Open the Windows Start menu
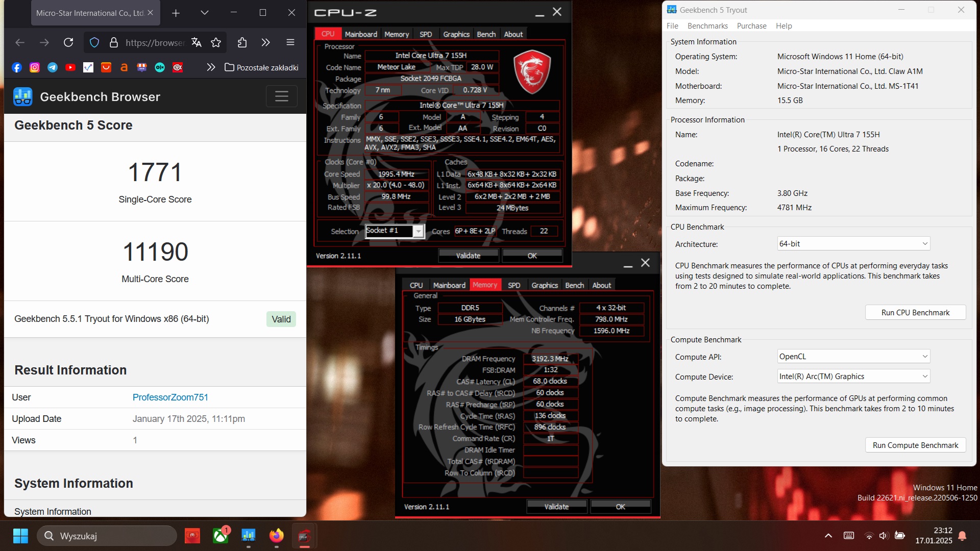 click(20, 536)
